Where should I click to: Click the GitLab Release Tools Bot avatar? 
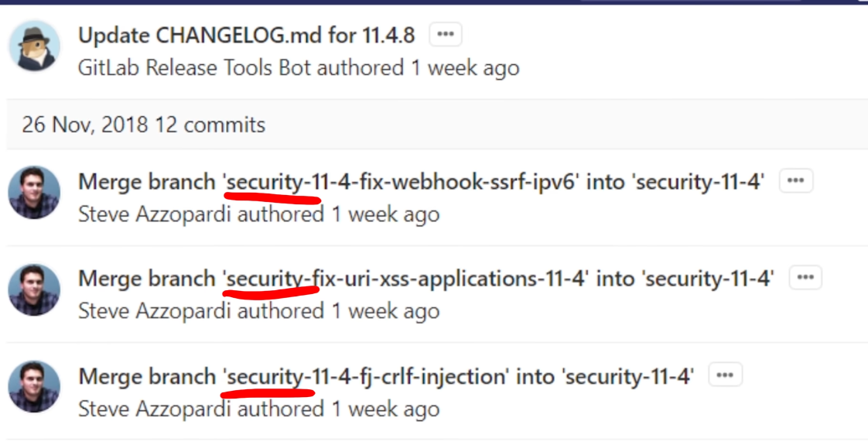pos(34,46)
